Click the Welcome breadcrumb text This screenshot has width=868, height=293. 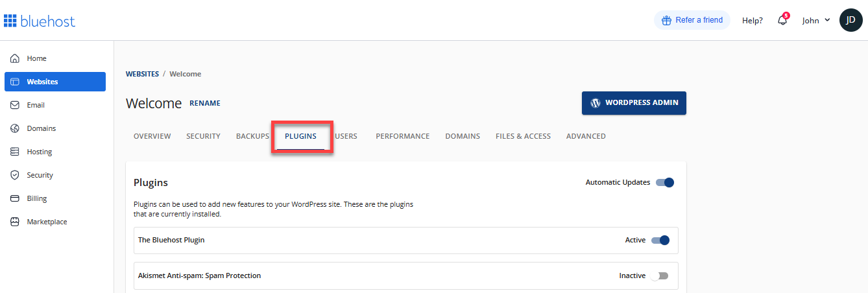(185, 74)
